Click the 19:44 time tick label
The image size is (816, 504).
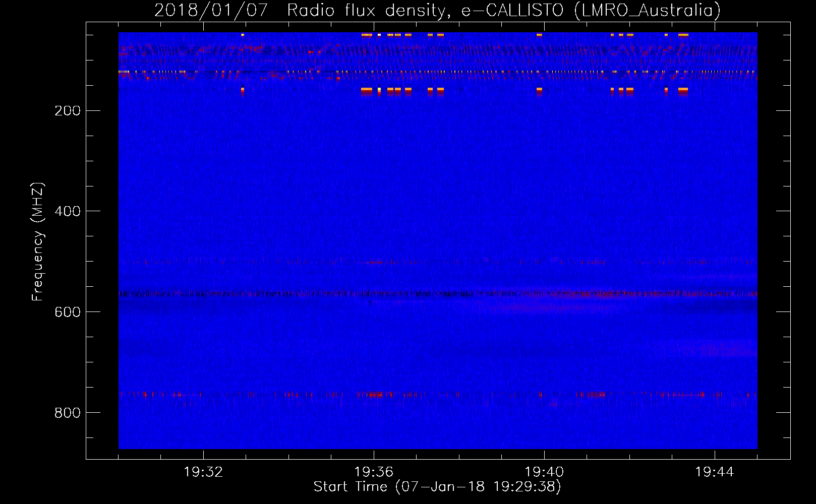point(715,472)
